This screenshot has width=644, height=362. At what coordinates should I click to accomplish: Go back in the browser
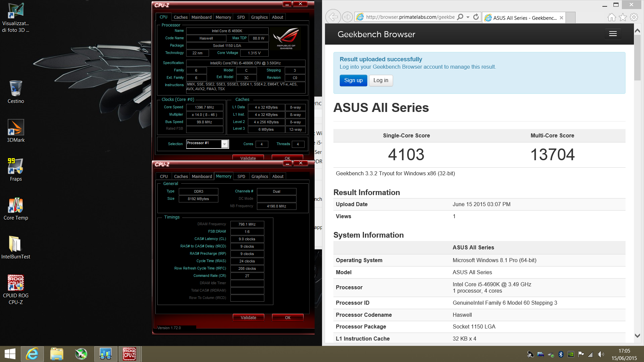(x=333, y=17)
